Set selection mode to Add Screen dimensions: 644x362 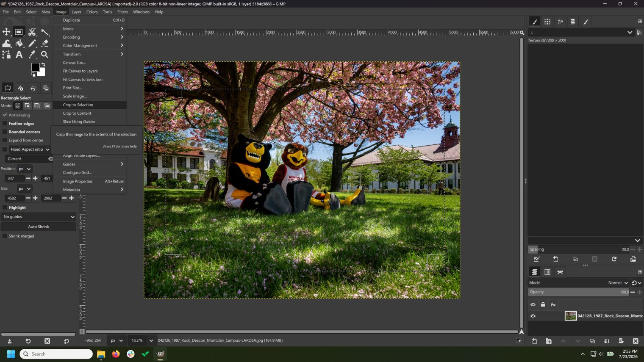point(27,106)
